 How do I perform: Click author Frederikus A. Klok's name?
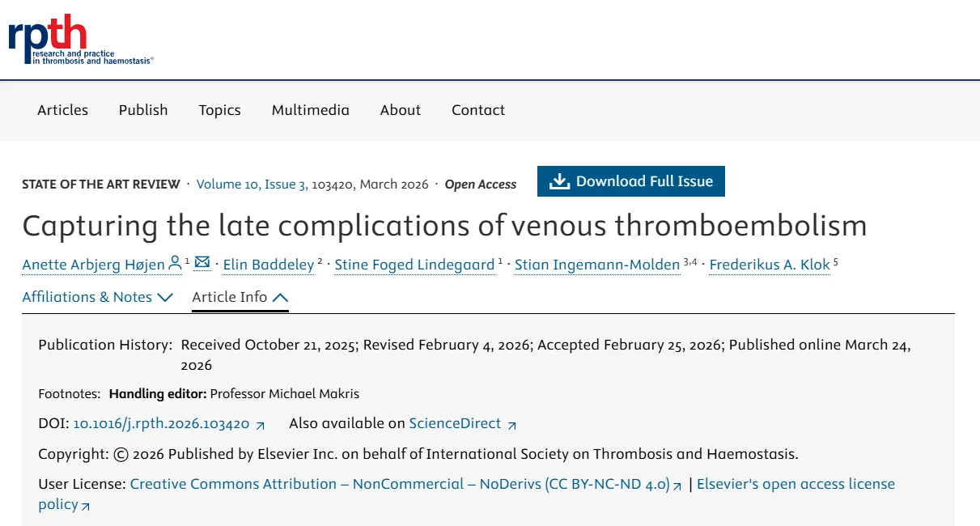coord(769,264)
